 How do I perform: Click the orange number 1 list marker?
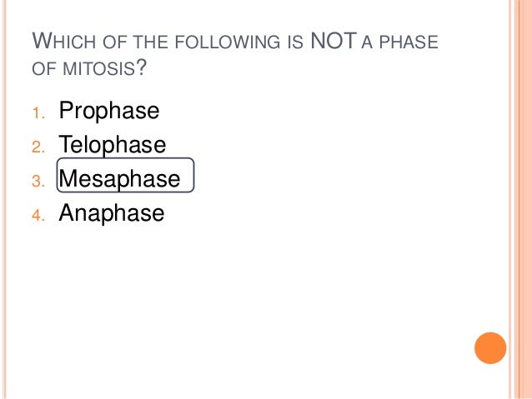[x=38, y=113]
